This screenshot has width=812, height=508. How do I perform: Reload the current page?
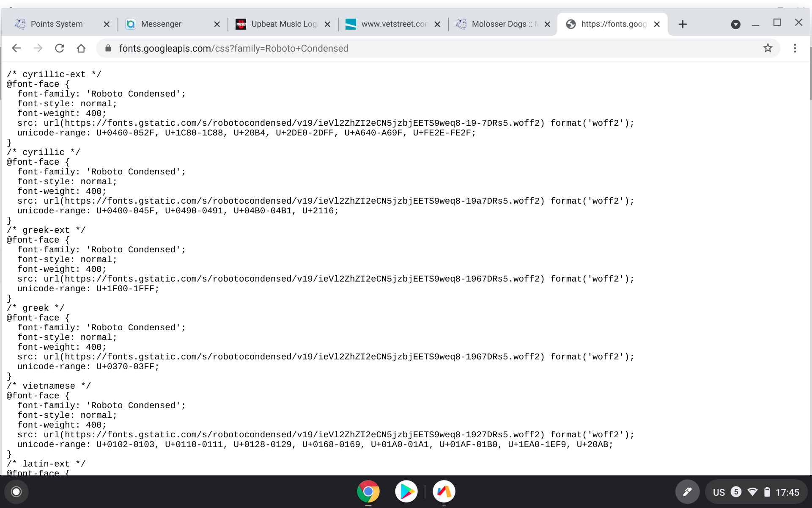[60, 48]
